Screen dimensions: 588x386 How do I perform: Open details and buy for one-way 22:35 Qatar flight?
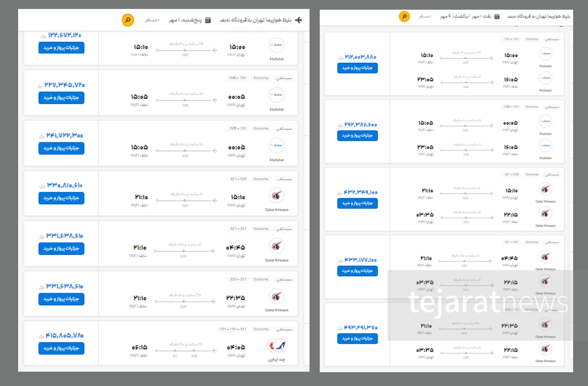[61, 299]
